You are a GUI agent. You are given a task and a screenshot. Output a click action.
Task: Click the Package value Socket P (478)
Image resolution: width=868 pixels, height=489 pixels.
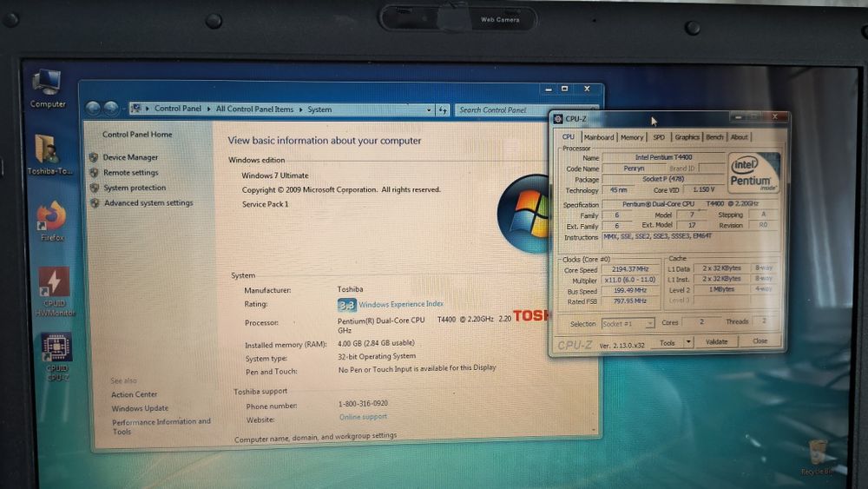coord(663,179)
